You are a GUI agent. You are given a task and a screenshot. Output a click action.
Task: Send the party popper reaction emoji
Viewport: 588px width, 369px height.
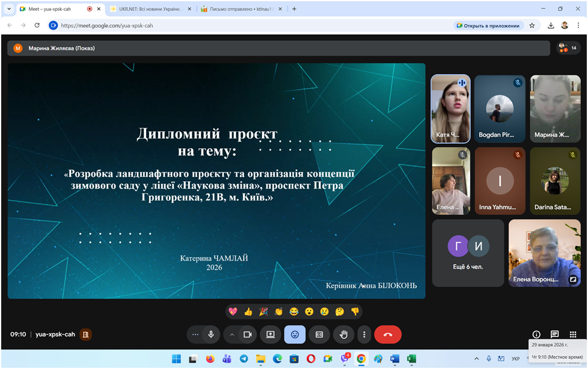[x=263, y=311]
